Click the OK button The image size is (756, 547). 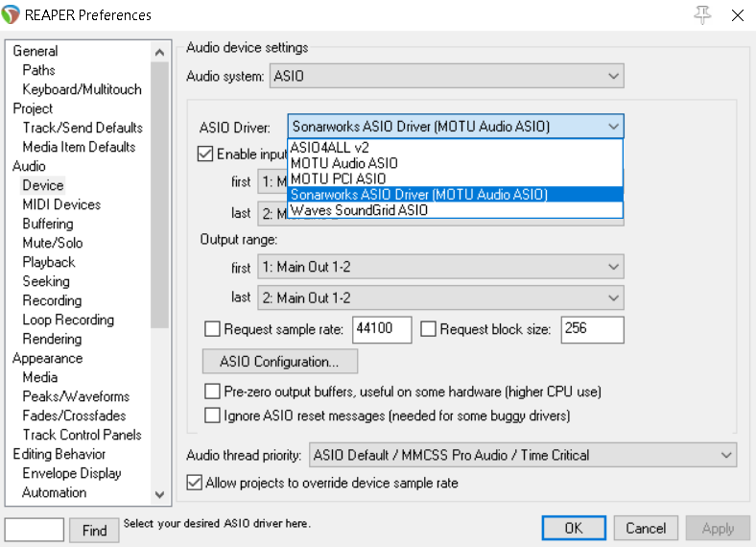coord(574,528)
